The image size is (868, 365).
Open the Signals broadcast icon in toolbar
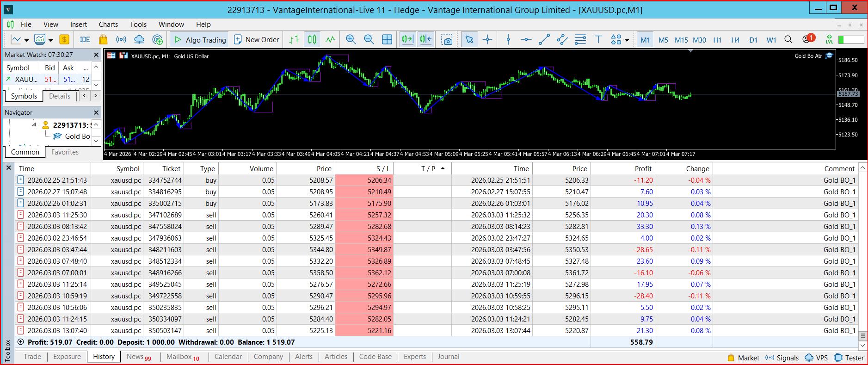[121, 40]
